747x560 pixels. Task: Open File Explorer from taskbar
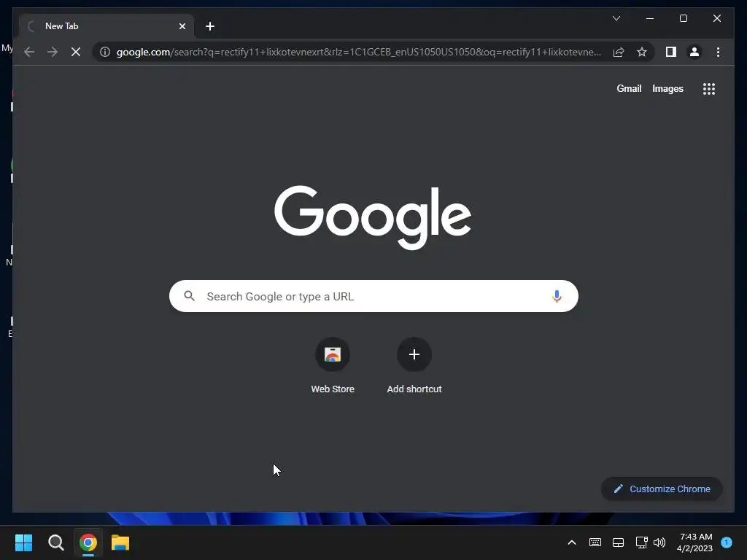[x=120, y=542]
